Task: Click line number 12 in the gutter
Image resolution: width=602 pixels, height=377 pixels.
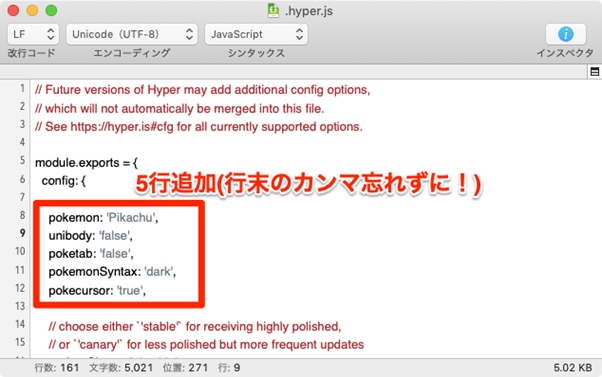Action: pyautogui.click(x=20, y=288)
